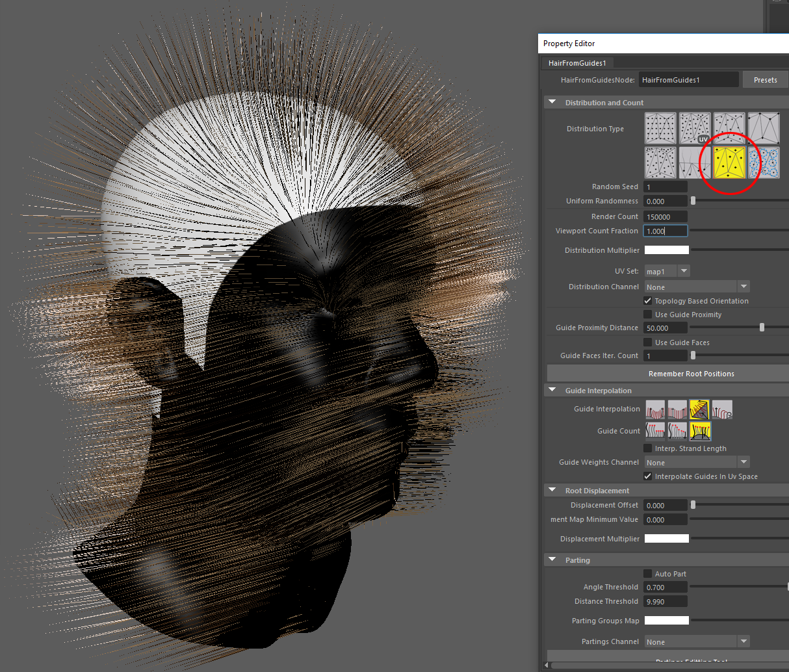The image size is (789, 672).
Task: Choose the vertex-only distribution type icon
Action: pyautogui.click(x=763, y=128)
